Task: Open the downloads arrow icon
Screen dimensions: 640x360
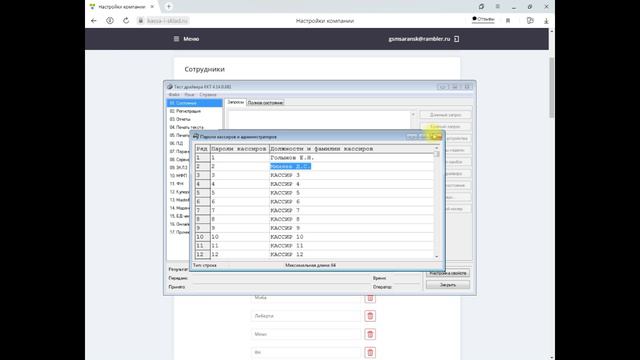Action: 546,20
